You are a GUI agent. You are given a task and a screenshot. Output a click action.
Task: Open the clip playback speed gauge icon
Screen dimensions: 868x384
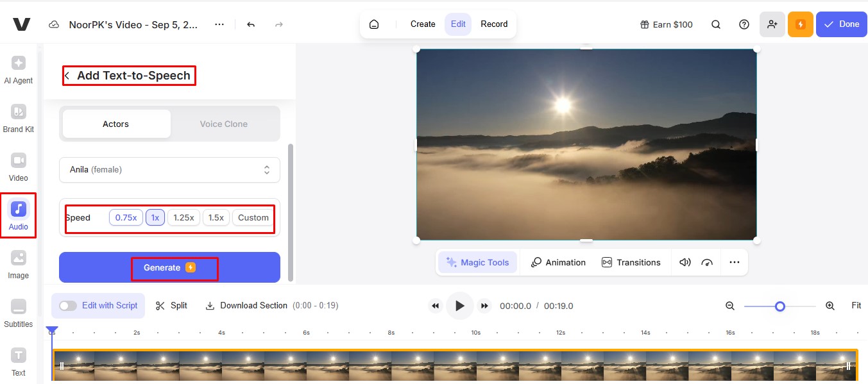click(706, 262)
